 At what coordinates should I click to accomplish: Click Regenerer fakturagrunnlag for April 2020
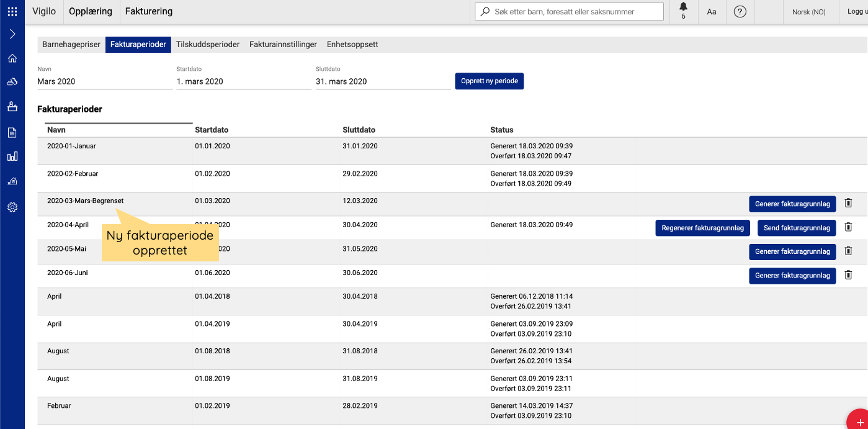tap(702, 228)
